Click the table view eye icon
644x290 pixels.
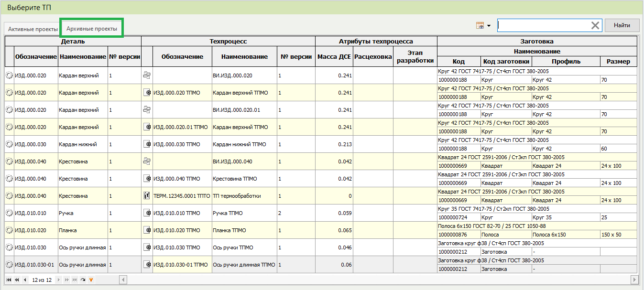pyautogui.click(x=480, y=25)
